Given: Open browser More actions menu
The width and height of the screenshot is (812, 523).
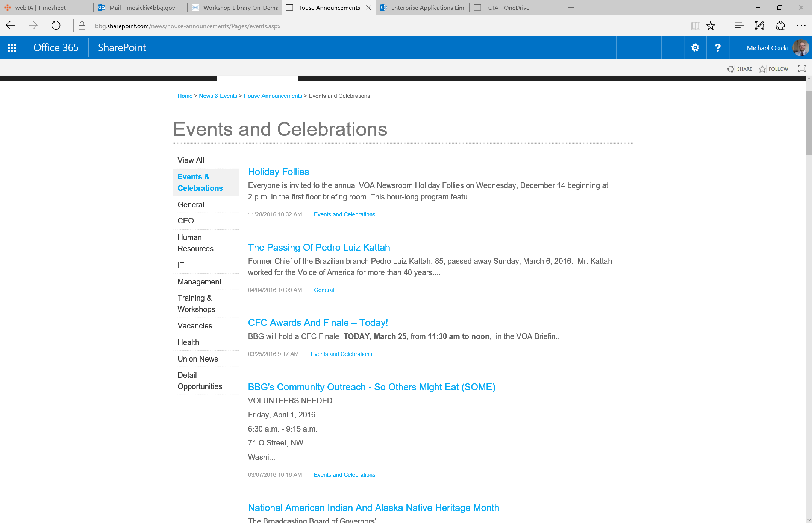Looking at the screenshot, I should coord(801,26).
